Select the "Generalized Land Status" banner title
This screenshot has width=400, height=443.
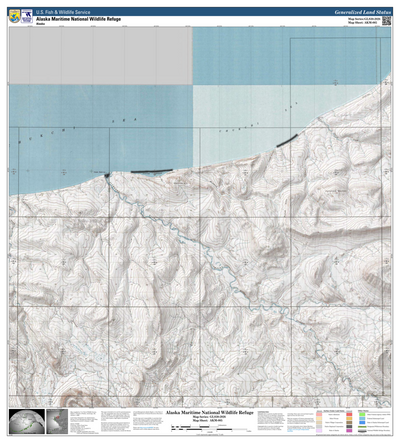coord(363,12)
